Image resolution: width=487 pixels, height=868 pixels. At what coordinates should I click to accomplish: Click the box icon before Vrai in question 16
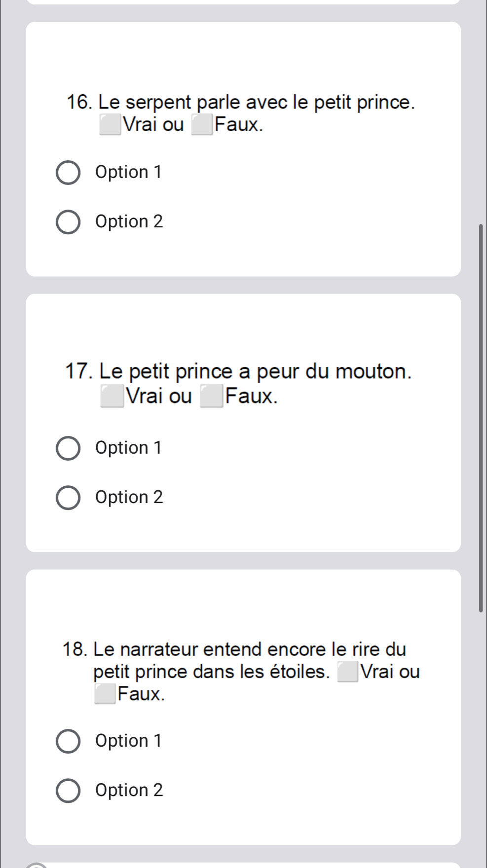[110, 125]
